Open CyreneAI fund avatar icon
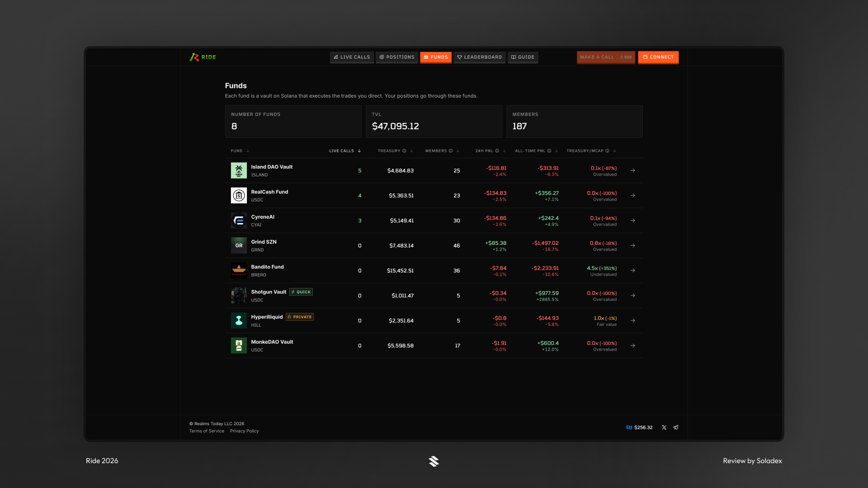The height and width of the screenshot is (488, 868). click(x=239, y=221)
